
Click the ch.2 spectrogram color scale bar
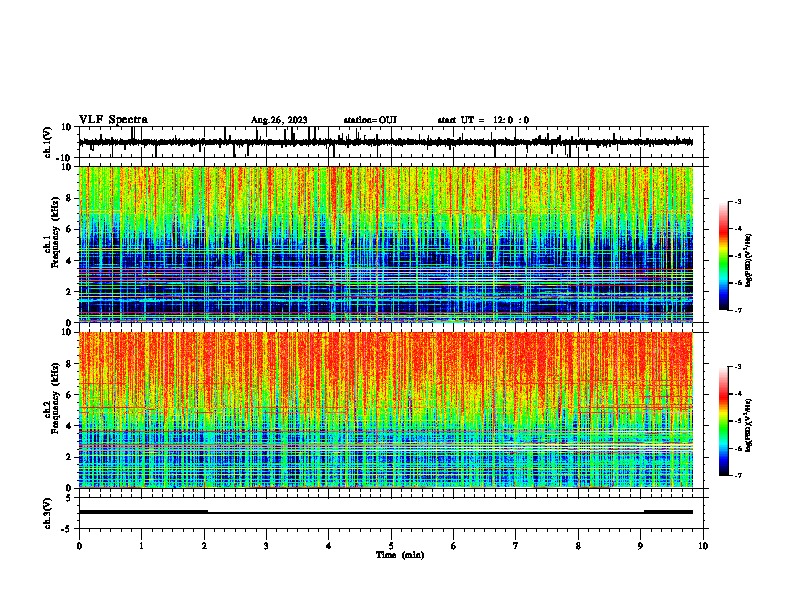pyautogui.click(x=724, y=421)
